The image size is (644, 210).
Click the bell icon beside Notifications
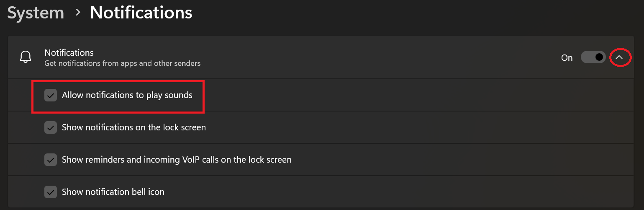tap(26, 57)
